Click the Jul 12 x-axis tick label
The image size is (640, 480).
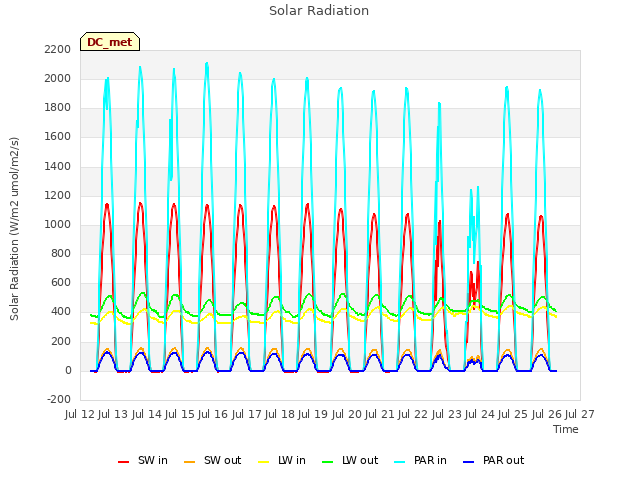[80, 414]
